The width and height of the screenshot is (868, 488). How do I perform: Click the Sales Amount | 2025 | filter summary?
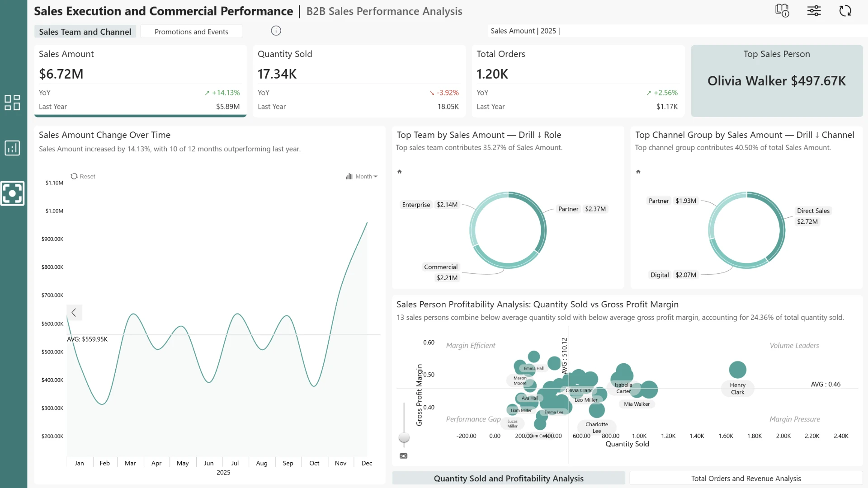[x=525, y=31]
